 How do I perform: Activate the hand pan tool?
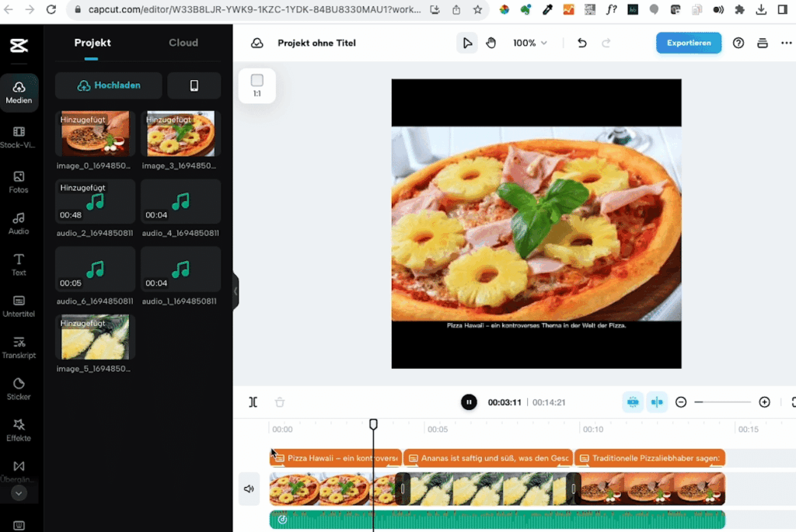click(491, 43)
